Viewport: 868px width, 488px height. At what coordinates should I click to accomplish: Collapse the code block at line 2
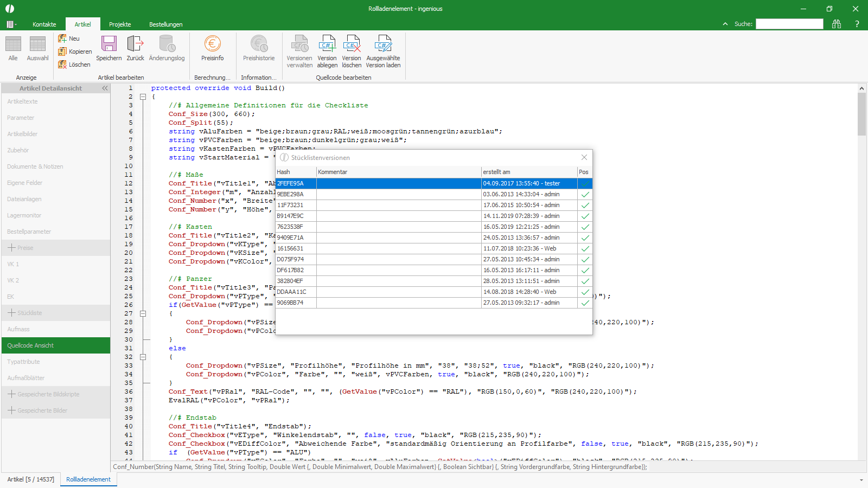point(143,97)
